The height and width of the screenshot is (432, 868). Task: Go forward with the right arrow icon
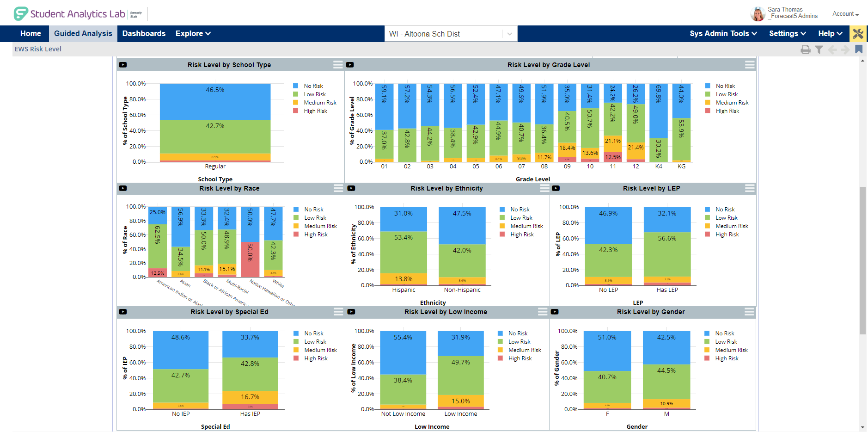[845, 49]
